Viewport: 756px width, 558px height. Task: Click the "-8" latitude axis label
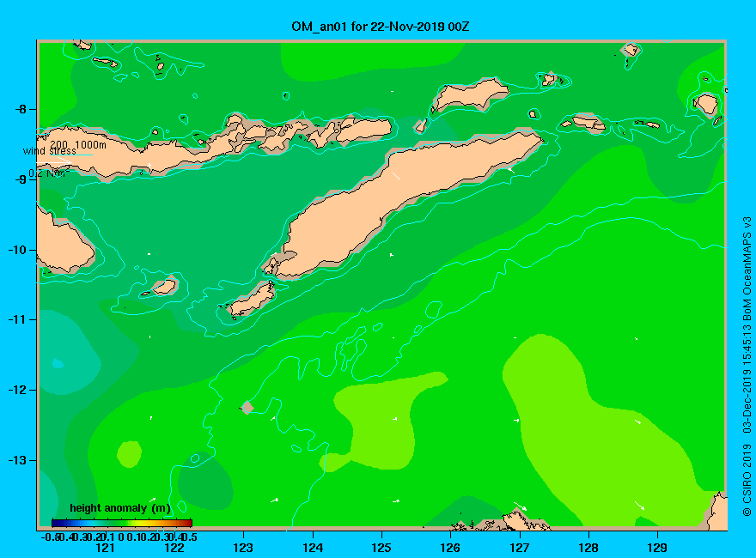21,109
